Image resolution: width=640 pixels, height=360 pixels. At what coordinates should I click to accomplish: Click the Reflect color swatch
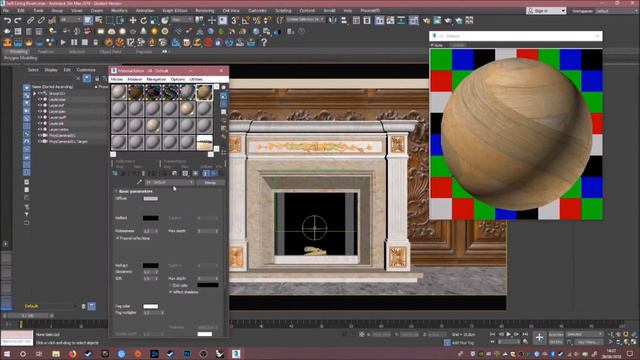pos(151,218)
